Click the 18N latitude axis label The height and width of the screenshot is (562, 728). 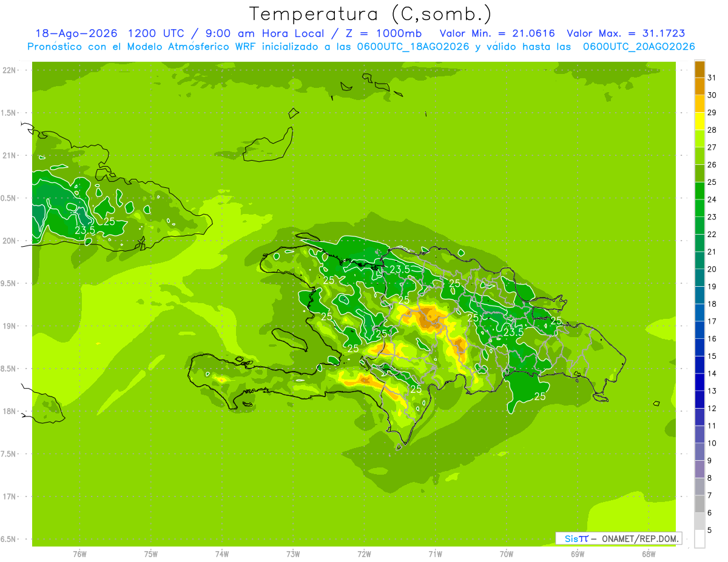coord(8,411)
